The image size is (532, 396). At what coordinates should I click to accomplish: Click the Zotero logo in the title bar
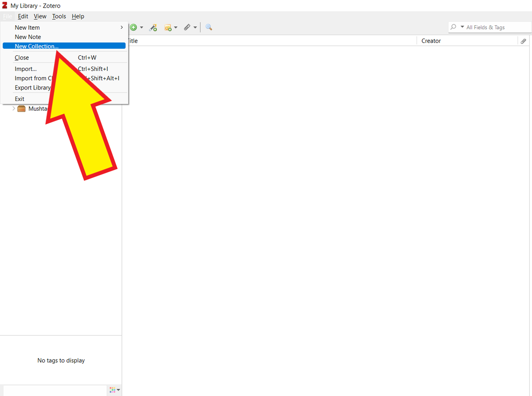tap(4, 5)
